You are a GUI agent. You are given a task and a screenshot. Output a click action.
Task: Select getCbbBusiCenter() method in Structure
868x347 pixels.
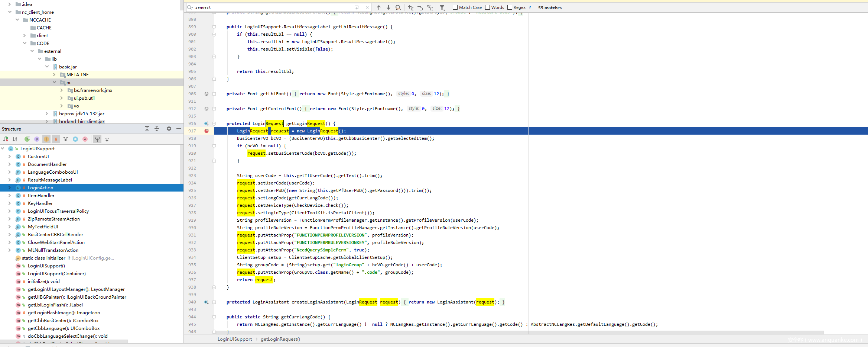point(63,321)
